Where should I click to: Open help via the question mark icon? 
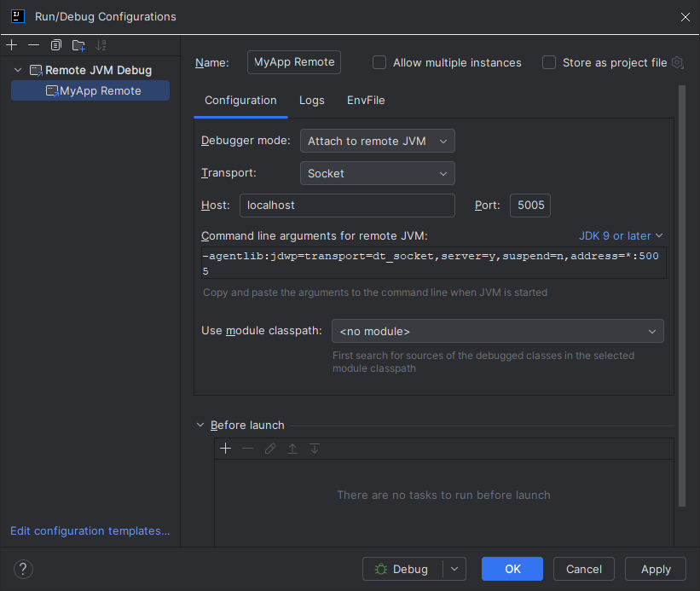point(22,569)
